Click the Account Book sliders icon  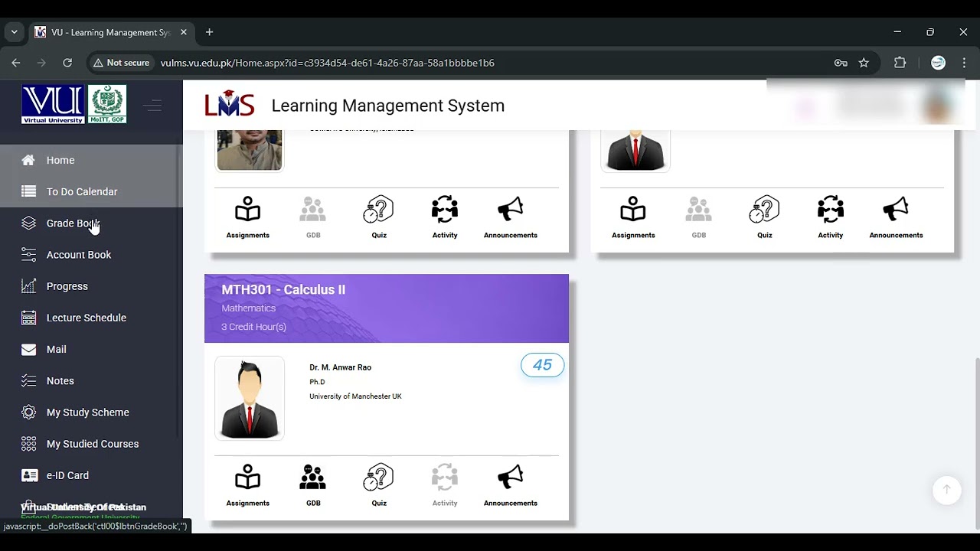tap(28, 254)
